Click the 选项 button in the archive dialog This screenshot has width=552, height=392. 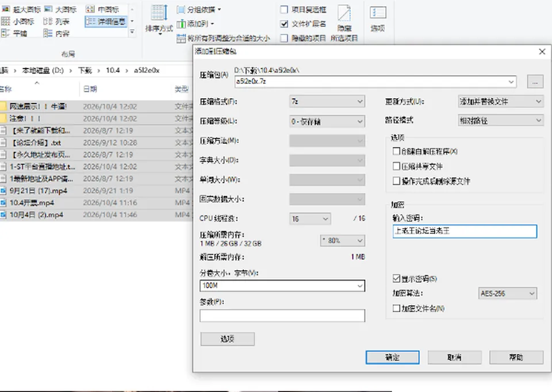pos(228,339)
